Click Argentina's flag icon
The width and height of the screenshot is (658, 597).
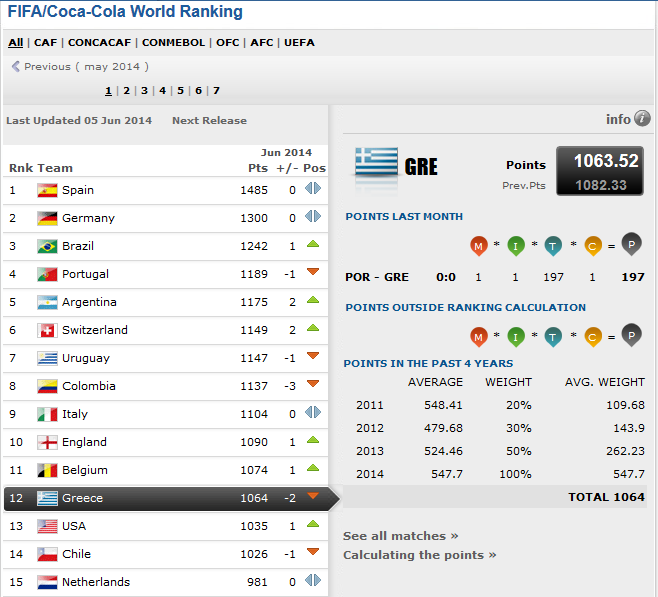47,302
